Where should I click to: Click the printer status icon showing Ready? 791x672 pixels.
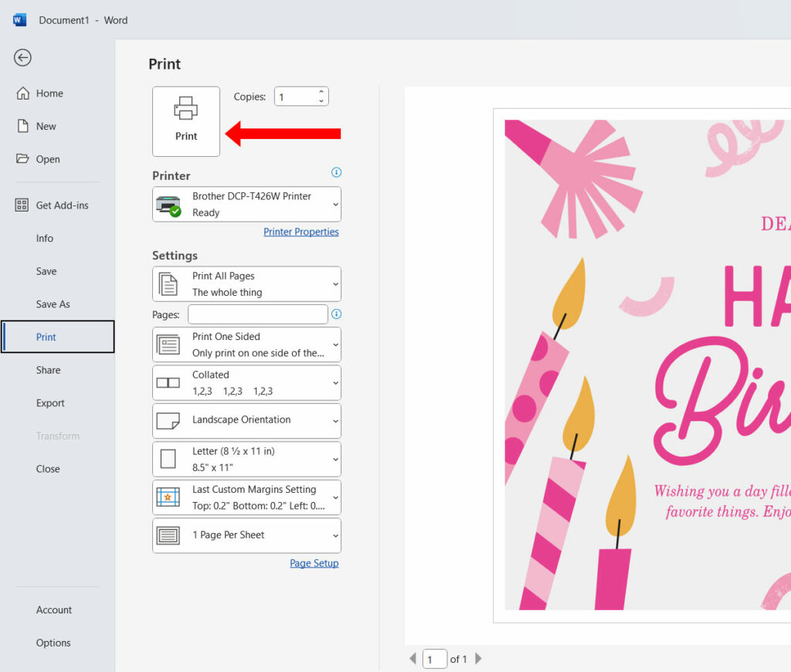(169, 205)
